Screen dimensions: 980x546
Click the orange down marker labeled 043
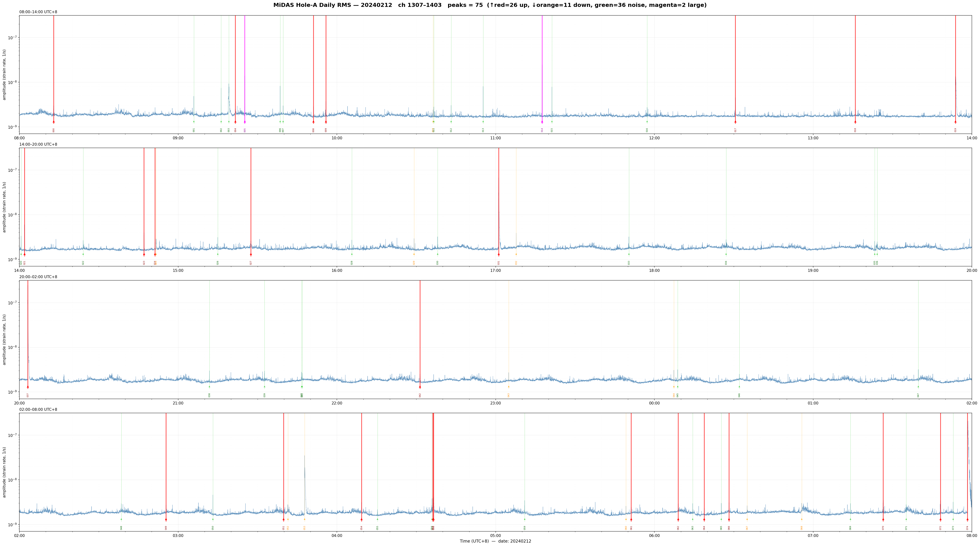(509, 387)
